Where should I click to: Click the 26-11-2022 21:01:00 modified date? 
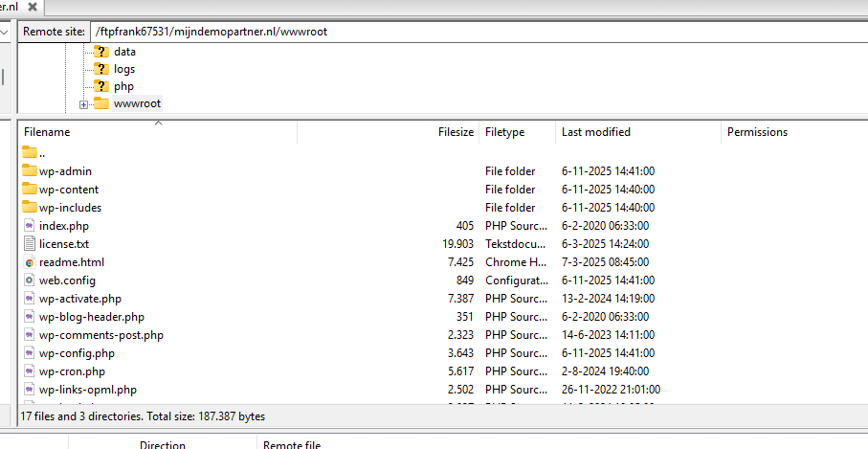tap(611, 390)
